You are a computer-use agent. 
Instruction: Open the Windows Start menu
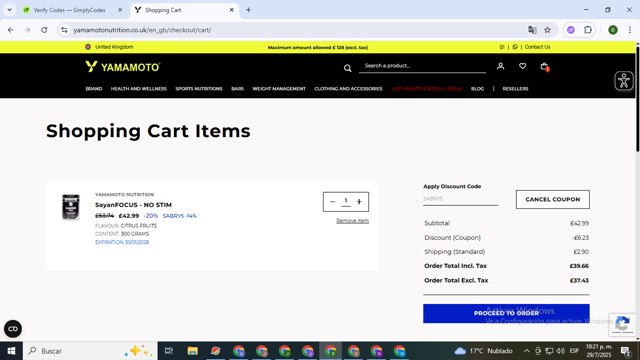click(x=11, y=351)
